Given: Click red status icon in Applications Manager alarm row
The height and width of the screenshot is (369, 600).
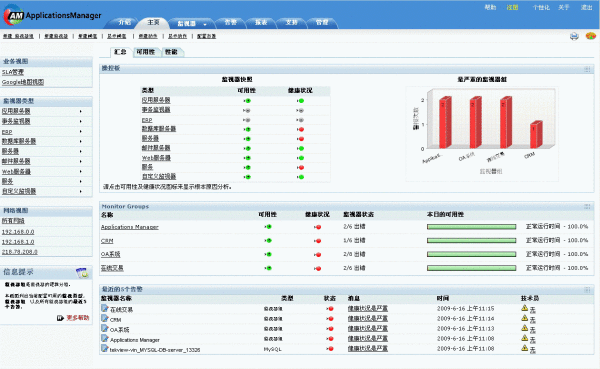Looking at the screenshot, I should point(330,339).
